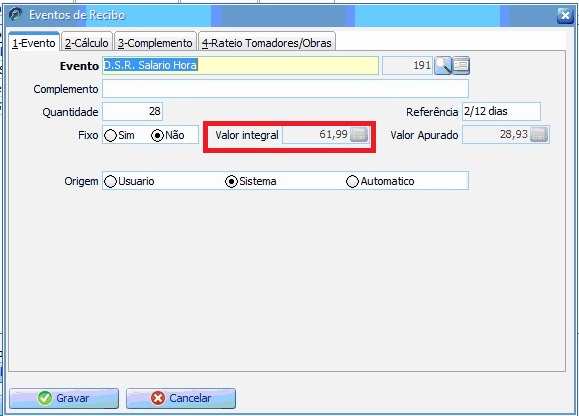Select Não for Fixo

coord(157,135)
